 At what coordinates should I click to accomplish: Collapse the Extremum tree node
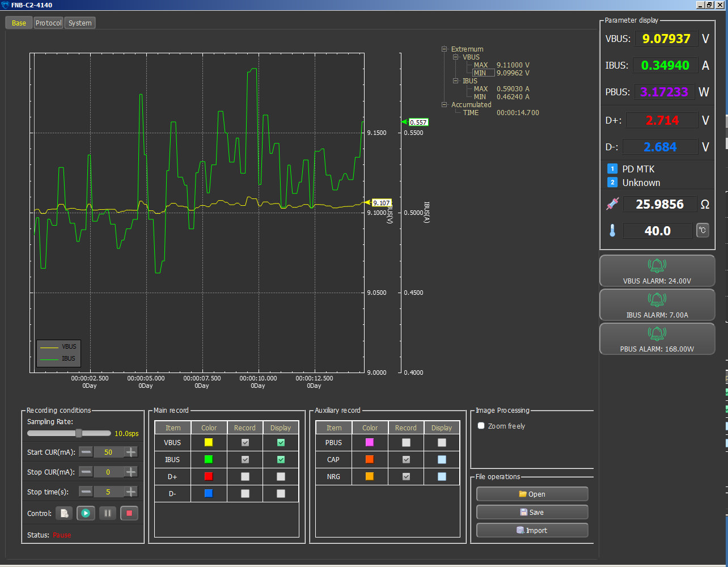click(445, 49)
